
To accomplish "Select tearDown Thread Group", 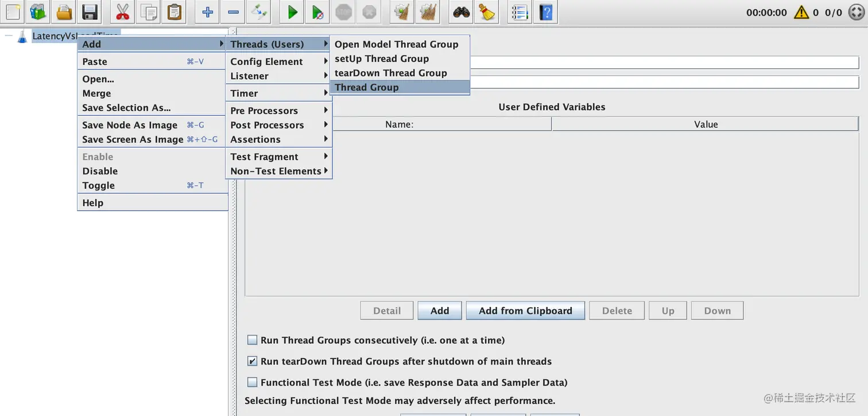I will 400,73.
